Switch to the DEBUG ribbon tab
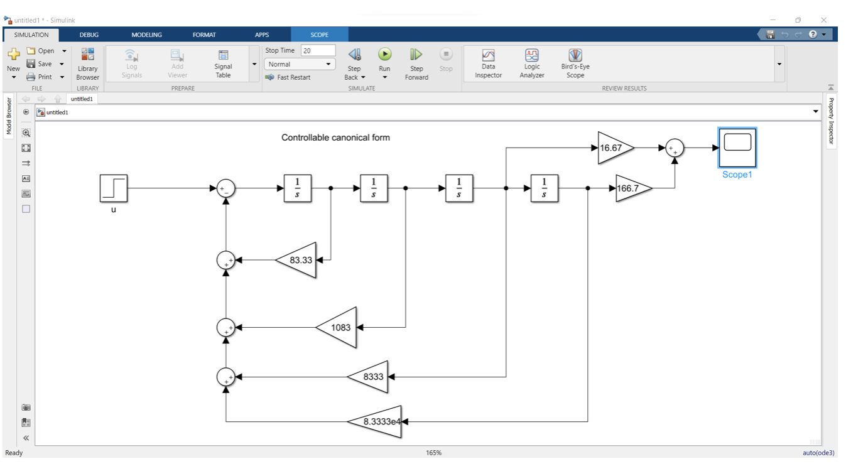 click(89, 35)
